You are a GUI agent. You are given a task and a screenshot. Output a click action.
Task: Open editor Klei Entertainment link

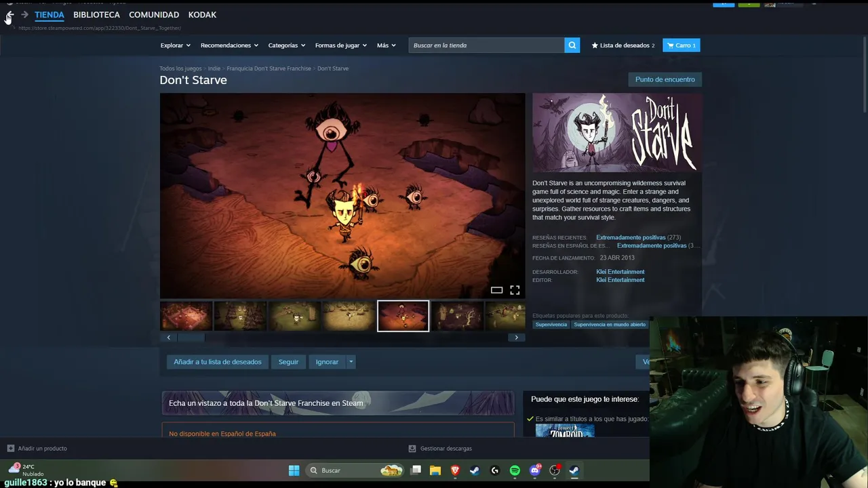[620, 280]
